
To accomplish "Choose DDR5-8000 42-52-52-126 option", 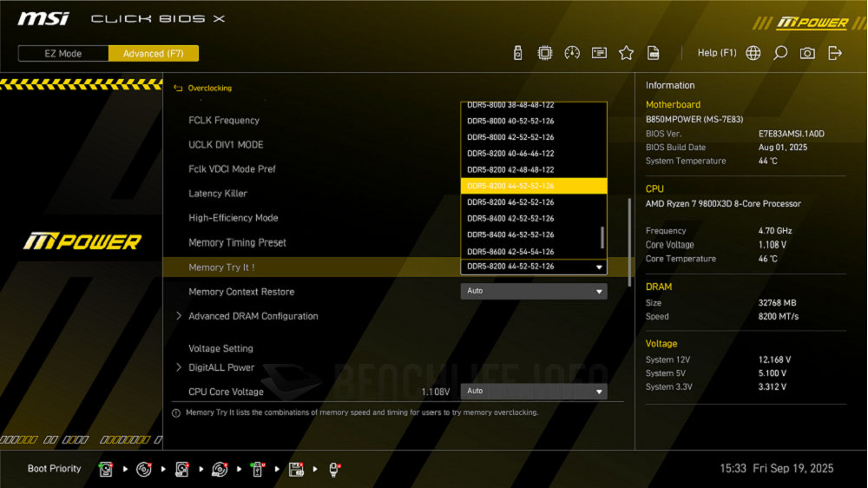I will (x=534, y=137).
